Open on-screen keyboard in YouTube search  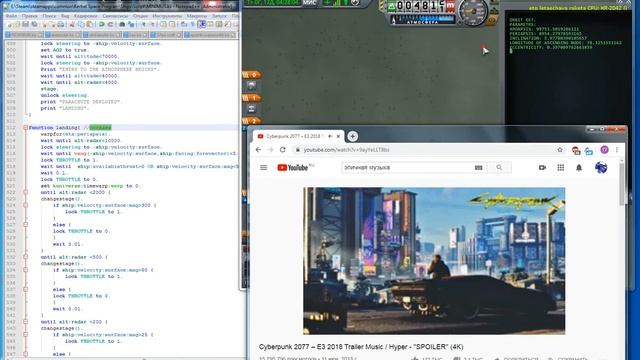pos(479,167)
